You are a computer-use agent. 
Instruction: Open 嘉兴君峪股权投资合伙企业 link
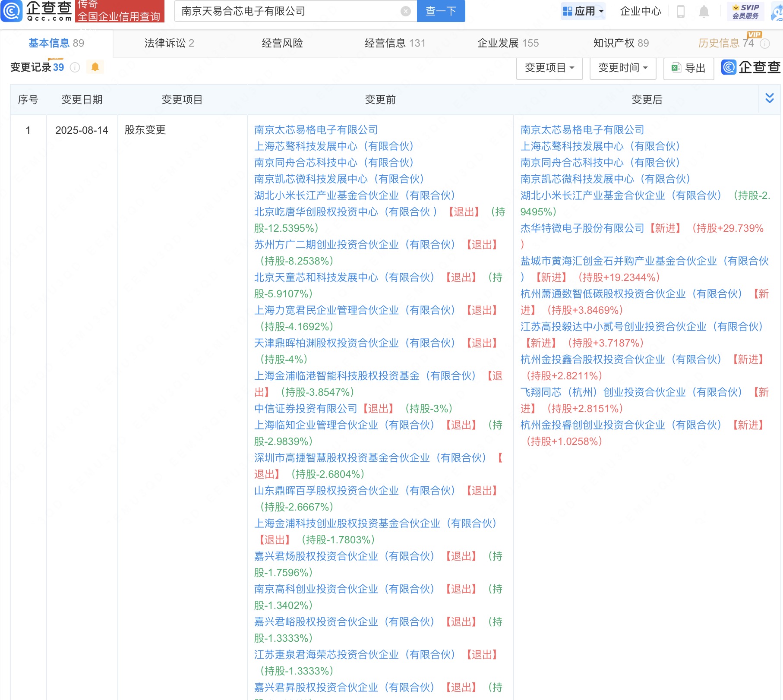344,622
